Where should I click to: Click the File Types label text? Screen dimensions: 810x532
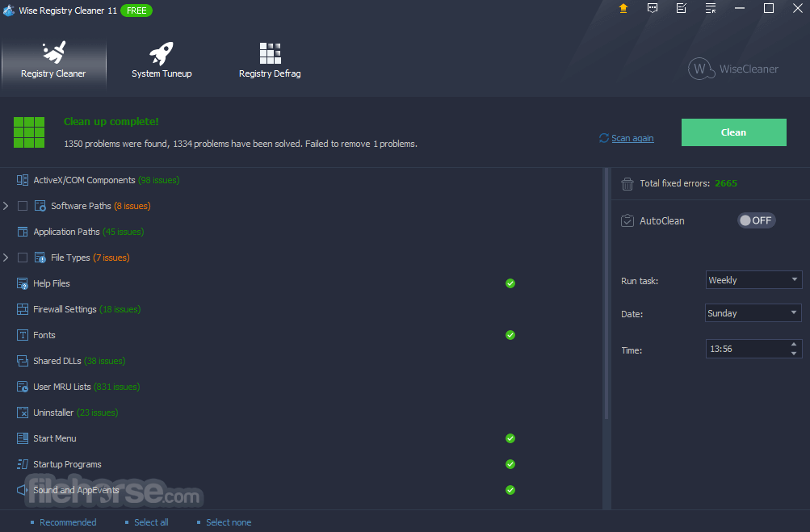point(70,258)
